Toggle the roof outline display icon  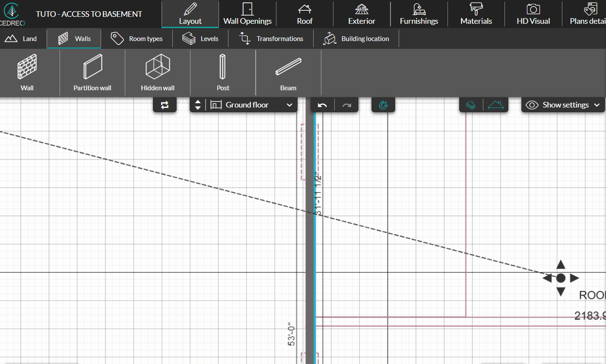tap(495, 105)
